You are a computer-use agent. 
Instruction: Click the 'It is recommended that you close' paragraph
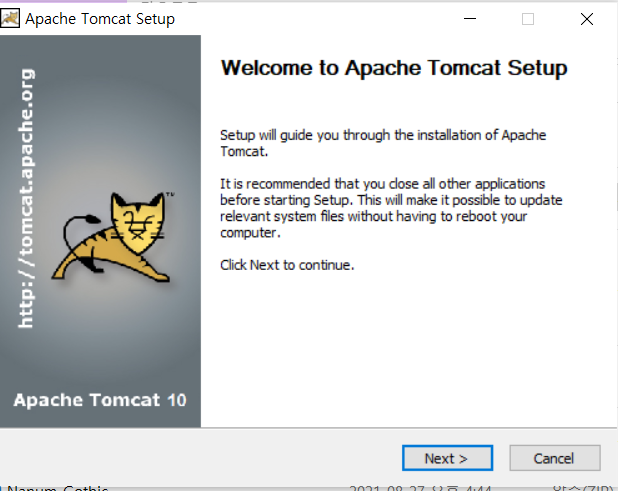coord(391,208)
